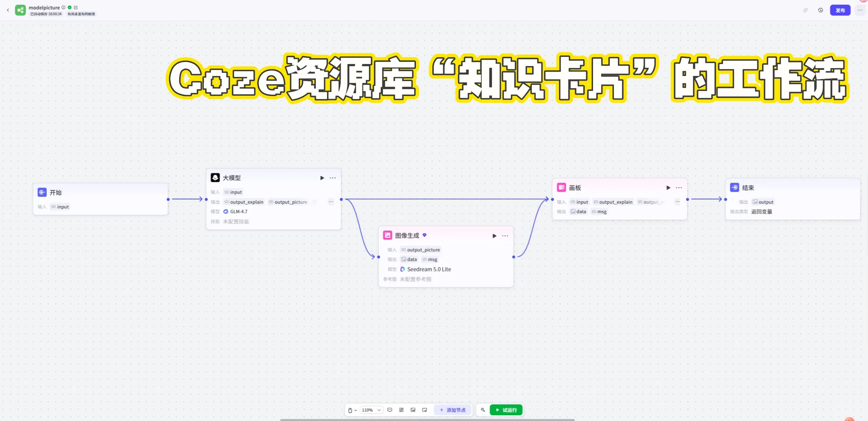Click 未配置技能 in the 大模型 node
The image size is (868, 421).
click(x=236, y=221)
